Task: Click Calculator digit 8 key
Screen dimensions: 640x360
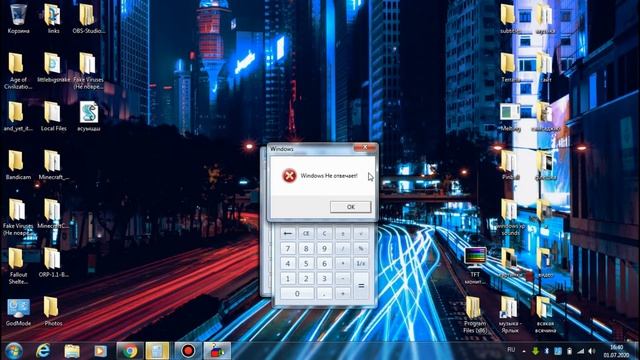Action: pyautogui.click(x=306, y=249)
